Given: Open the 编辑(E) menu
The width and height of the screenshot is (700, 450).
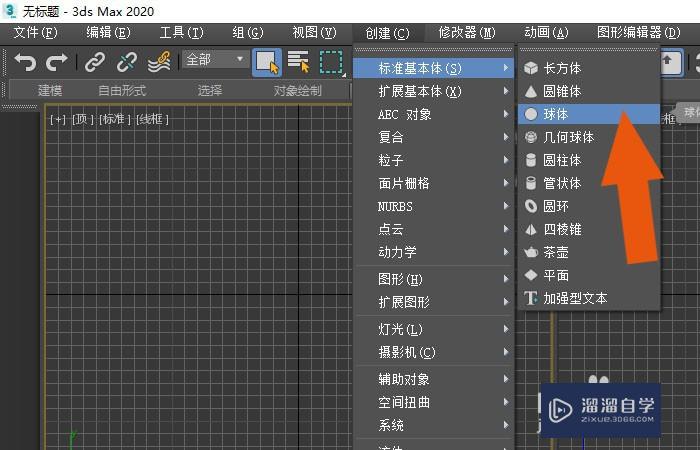Looking at the screenshot, I should pos(108,33).
